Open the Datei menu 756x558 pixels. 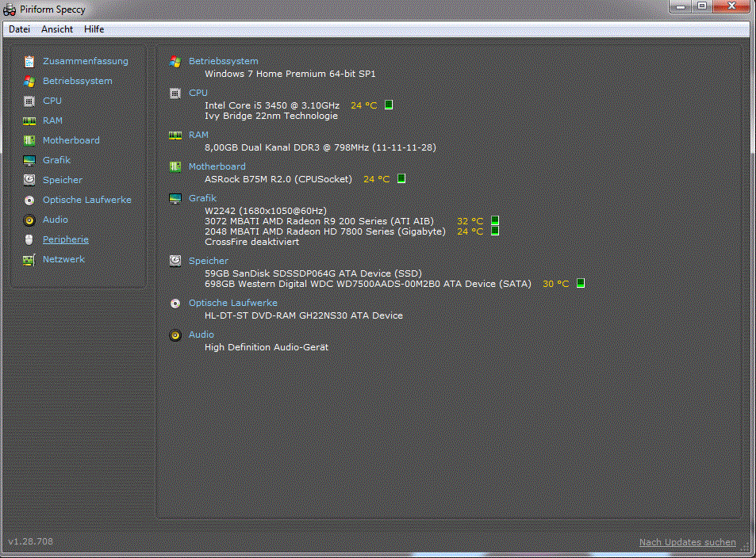(x=19, y=29)
